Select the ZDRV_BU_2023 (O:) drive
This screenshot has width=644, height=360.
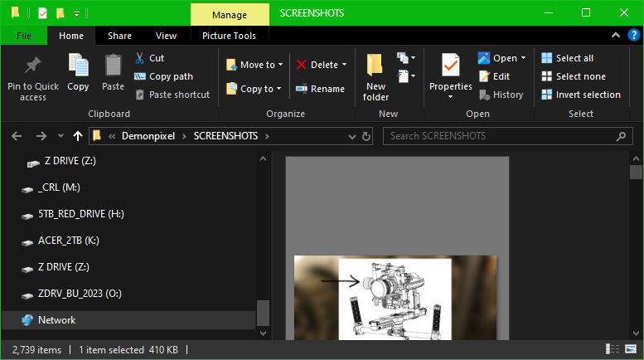[80, 294]
